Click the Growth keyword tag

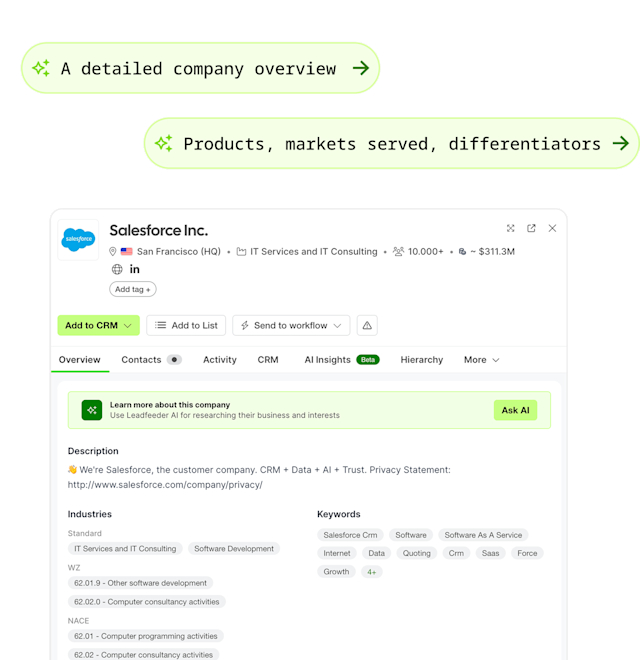[x=336, y=572]
